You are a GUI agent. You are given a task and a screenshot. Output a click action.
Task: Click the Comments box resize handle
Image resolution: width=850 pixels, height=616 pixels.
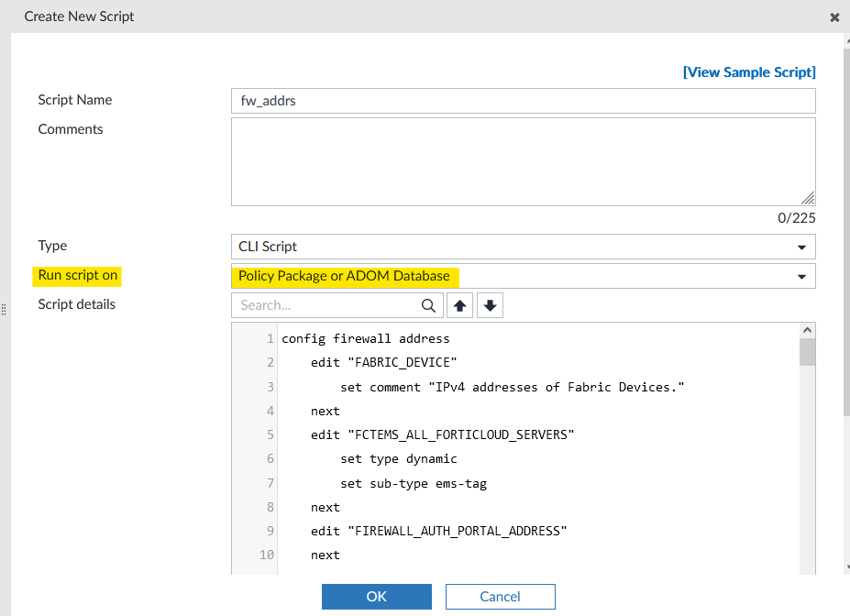coord(808,198)
